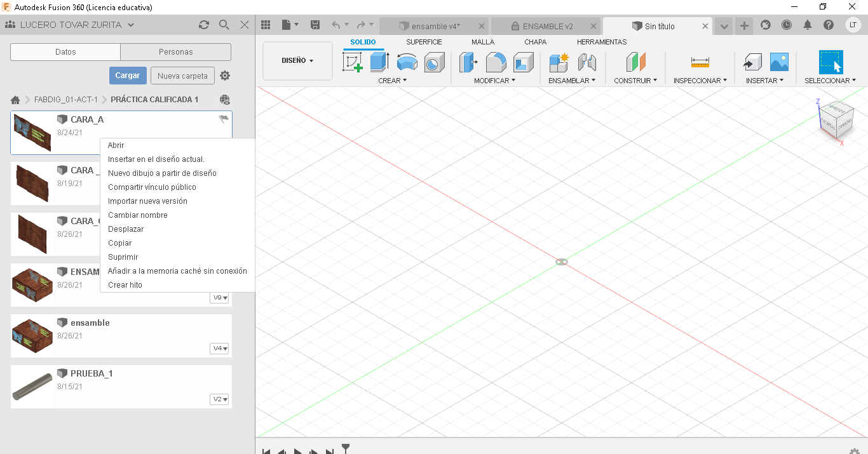Switch to the MALLA tab

tap(483, 42)
